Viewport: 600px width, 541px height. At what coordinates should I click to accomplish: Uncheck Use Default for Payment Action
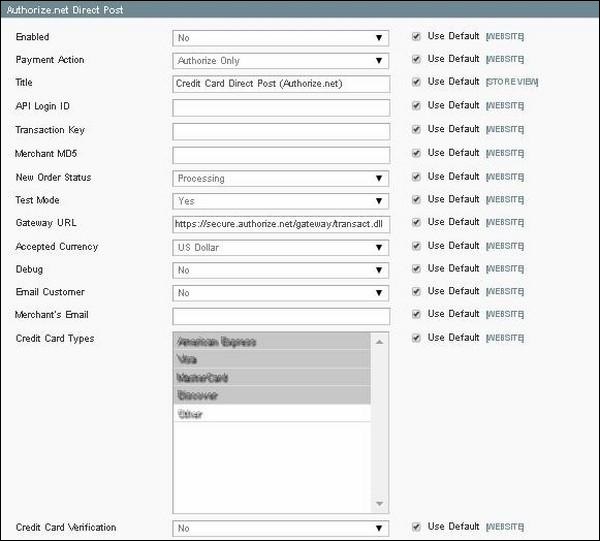tap(416, 60)
